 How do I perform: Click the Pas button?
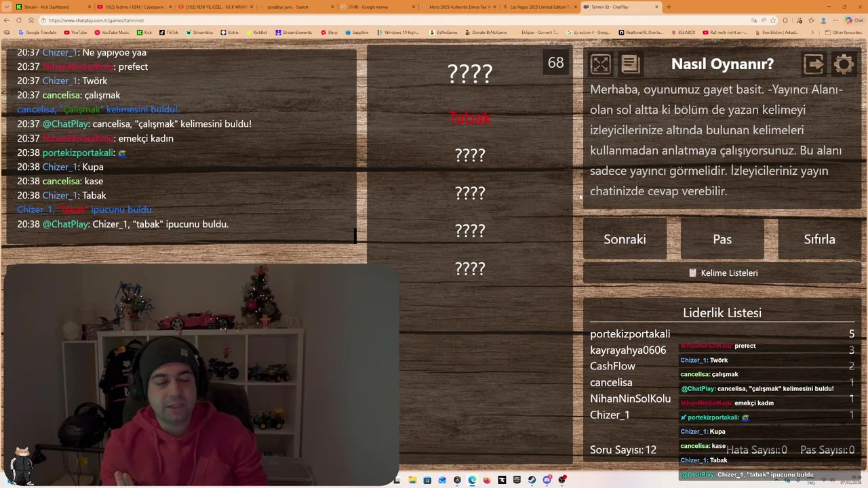click(722, 239)
